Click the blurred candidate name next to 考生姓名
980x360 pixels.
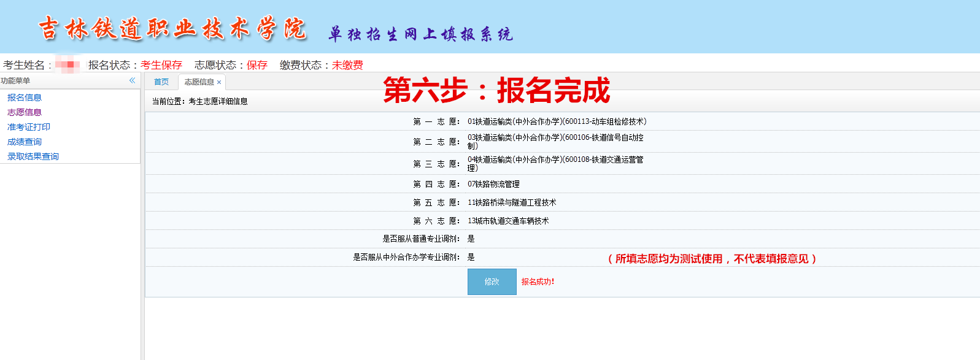(x=68, y=64)
